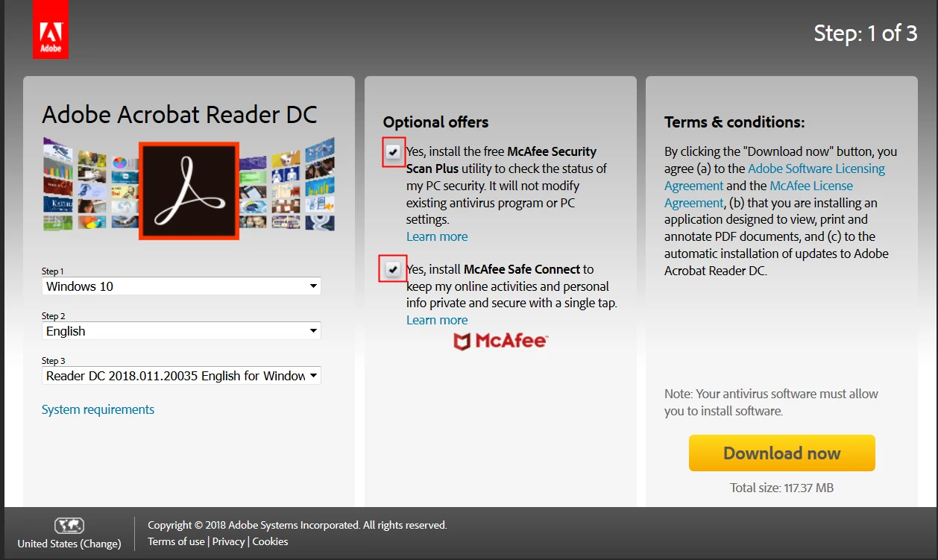
Task: Open Learn more for Security Scan Plus
Action: (437, 236)
